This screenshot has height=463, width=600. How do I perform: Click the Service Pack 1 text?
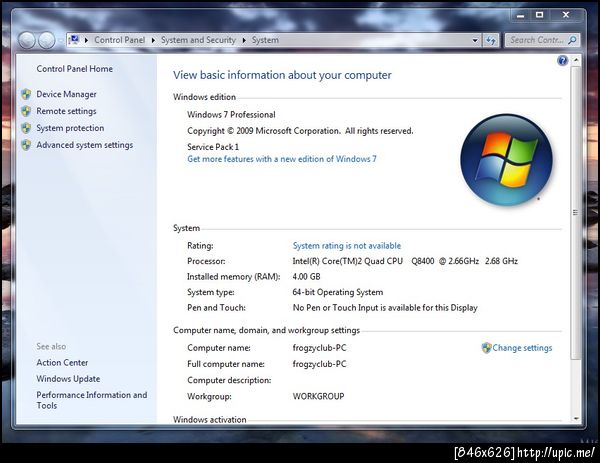pos(213,147)
